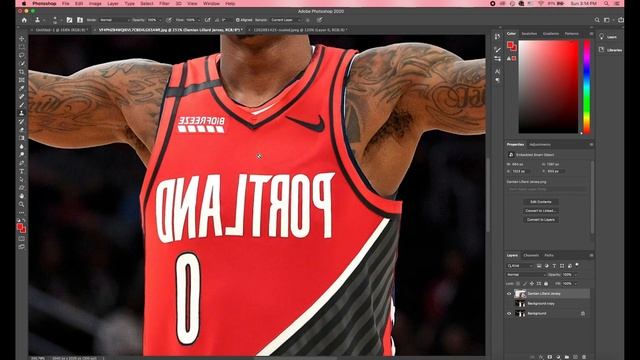Screen dimensions: 640x360
Task: Click the foreground color in Color panel
Action: pos(510,45)
